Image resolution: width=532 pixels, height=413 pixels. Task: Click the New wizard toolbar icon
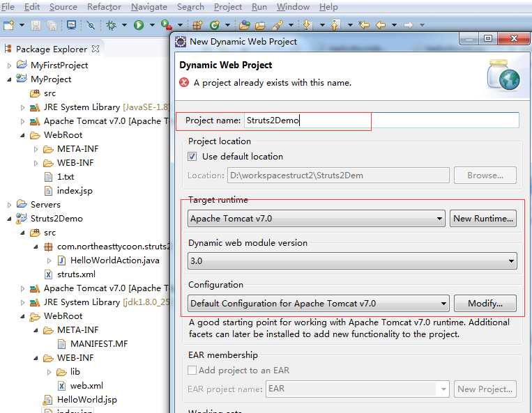(x=9, y=25)
